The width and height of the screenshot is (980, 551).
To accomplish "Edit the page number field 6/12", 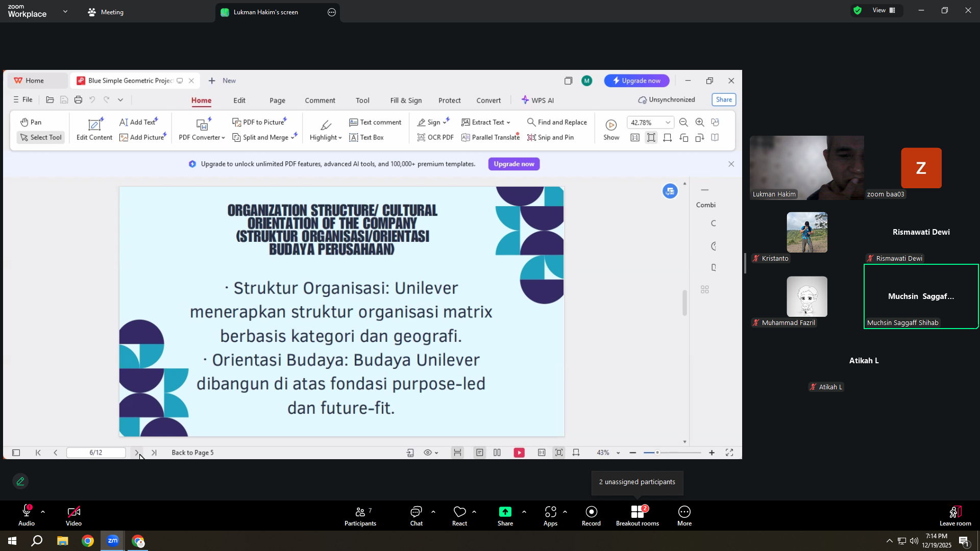I will coord(96,453).
